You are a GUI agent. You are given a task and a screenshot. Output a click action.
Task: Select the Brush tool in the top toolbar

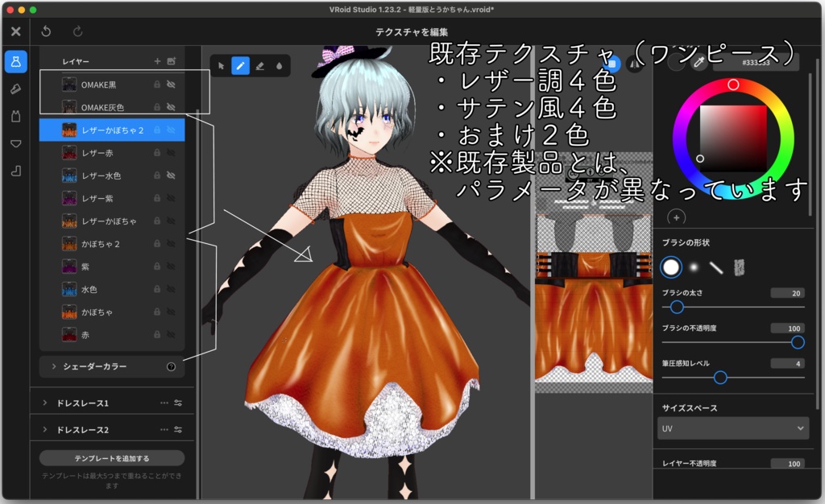240,67
